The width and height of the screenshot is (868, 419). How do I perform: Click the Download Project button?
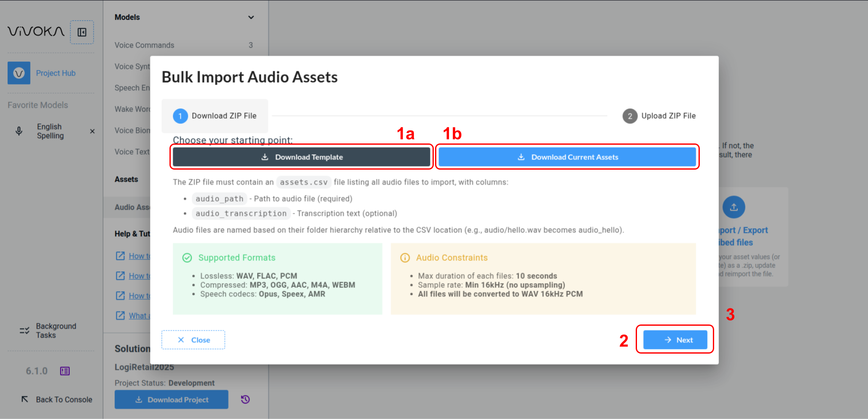point(172,400)
